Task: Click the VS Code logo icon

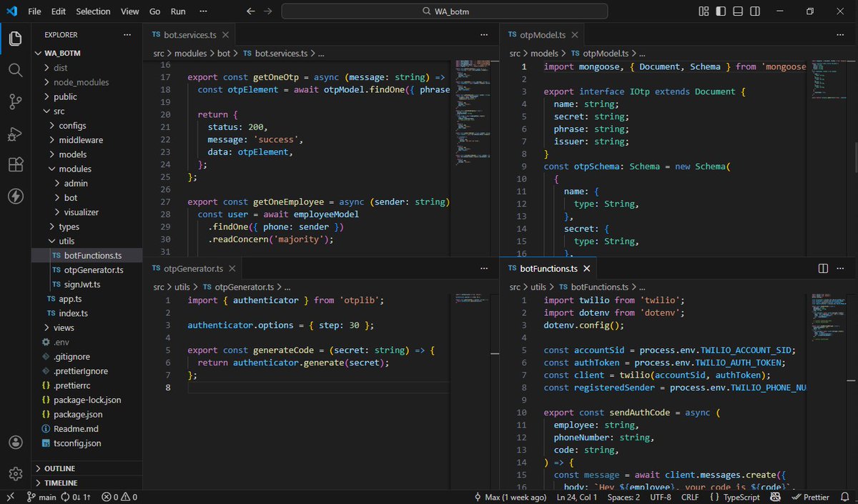Action: pyautogui.click(x=11, y=11)
